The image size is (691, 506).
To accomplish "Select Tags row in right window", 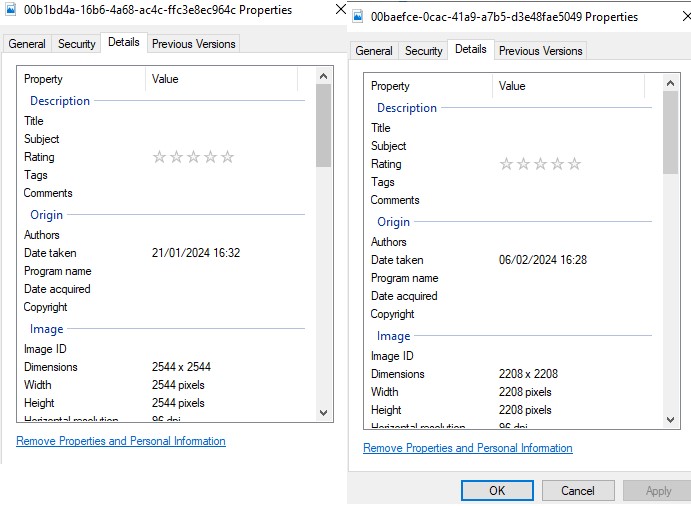I will 511,182.
